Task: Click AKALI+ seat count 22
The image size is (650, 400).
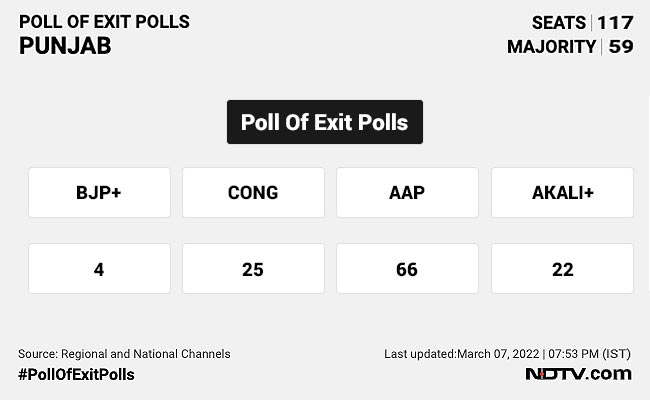Action: (x=562, y=269)
